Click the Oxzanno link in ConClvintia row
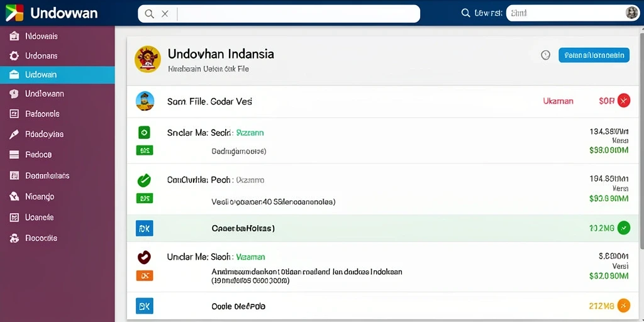This screenshot has height=322, width=644. (x=250, y=180)
